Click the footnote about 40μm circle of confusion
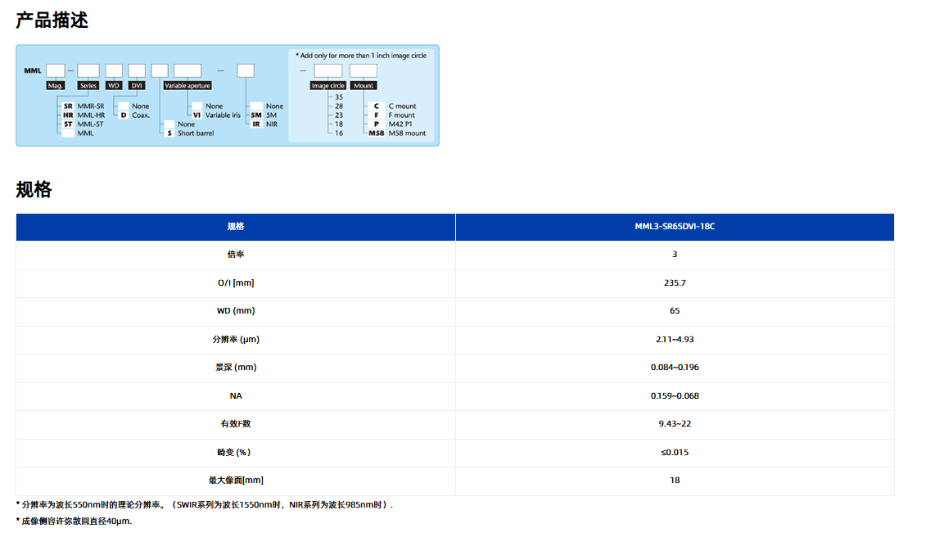935x560 pixels. (74, 522)
